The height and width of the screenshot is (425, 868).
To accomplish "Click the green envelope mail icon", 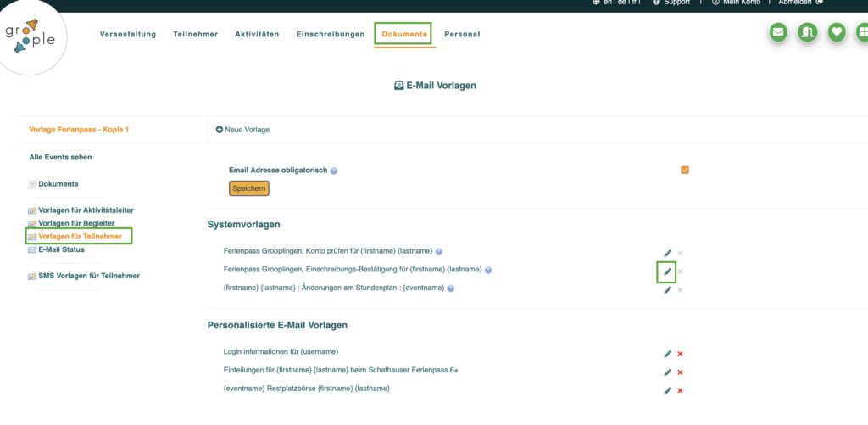I will tap(778, 32).
